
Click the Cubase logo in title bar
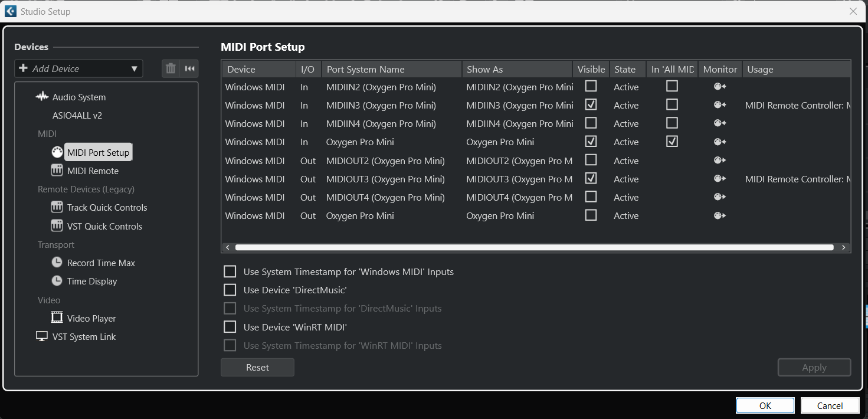pos(10,11)
